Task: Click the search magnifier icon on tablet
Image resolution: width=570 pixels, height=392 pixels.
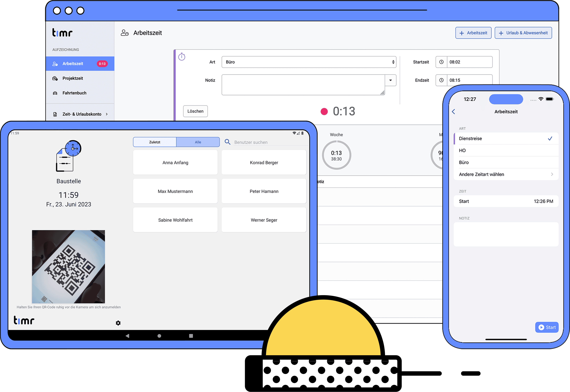Action: pyautogui.click(x=227, y=142)
